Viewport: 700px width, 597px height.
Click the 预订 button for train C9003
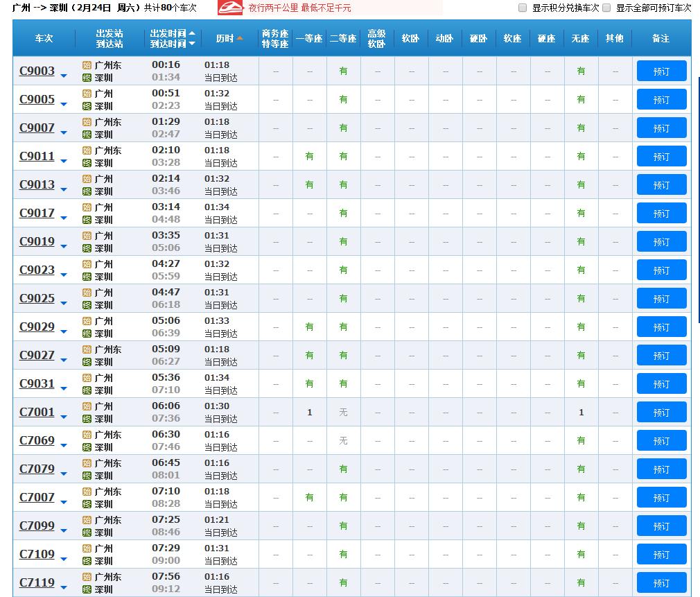pyautogui.click(x=660, y=71)
